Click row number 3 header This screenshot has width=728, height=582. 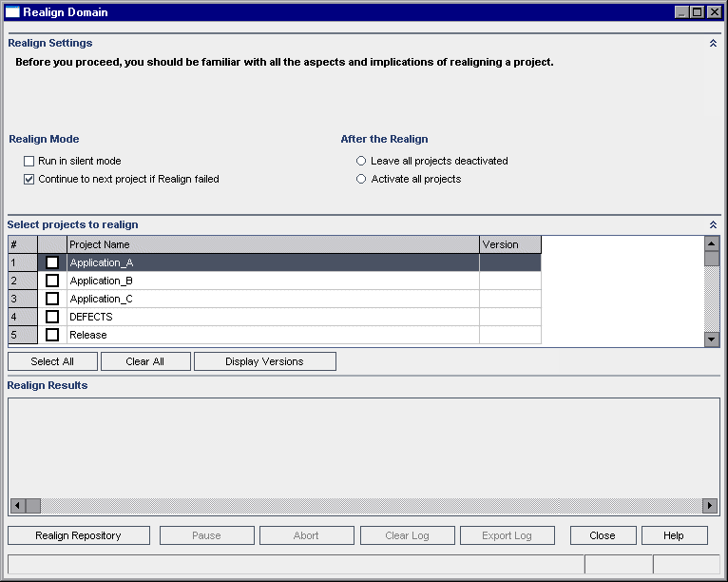click(x=22, y=299)
